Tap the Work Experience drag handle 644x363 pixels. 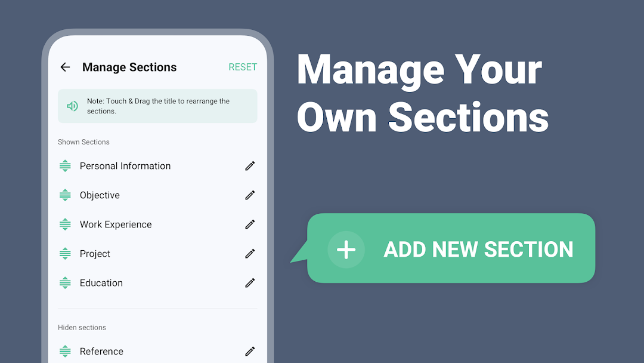point(65,224)
